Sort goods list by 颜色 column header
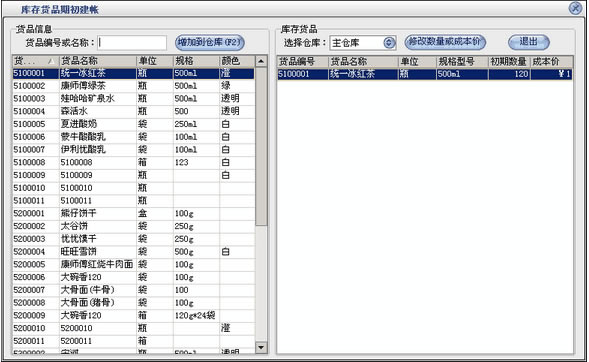The height and width of the screenshot is (362, 589). (237, 61)
